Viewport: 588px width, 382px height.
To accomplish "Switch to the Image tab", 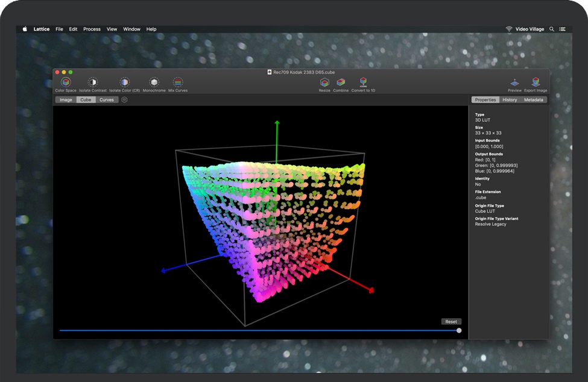I will pos(66,99).
